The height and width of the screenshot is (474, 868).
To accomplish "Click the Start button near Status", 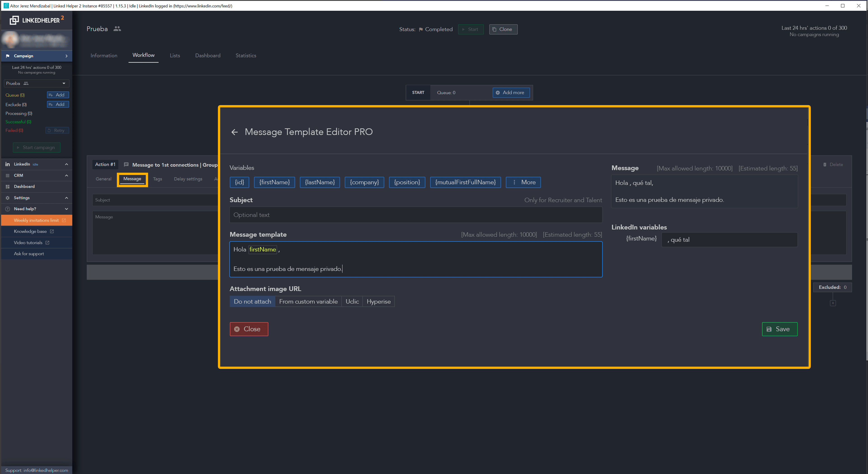I will pyautogui.click(x=470, y=29).
